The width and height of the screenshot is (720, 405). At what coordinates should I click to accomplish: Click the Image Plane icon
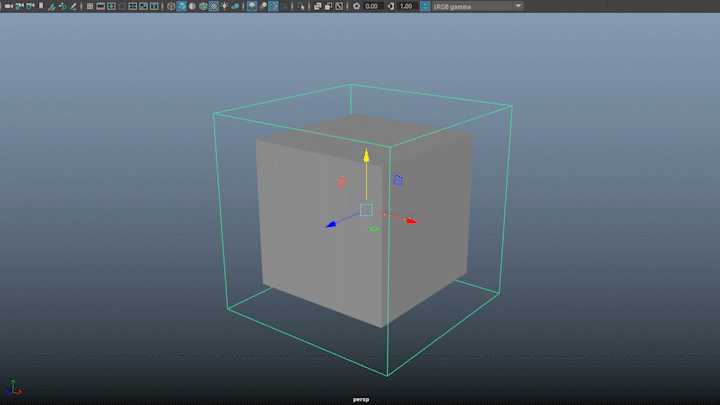(51, 6)
